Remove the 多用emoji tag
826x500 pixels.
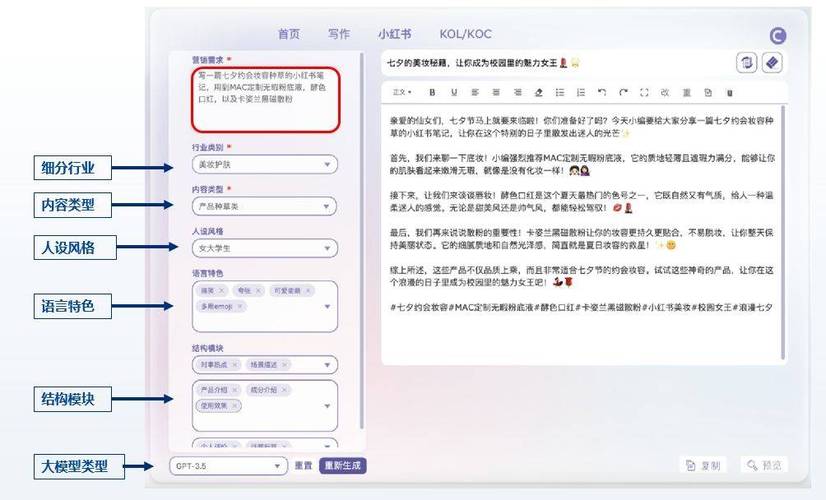pyautogui.click(x=240, y=306)
